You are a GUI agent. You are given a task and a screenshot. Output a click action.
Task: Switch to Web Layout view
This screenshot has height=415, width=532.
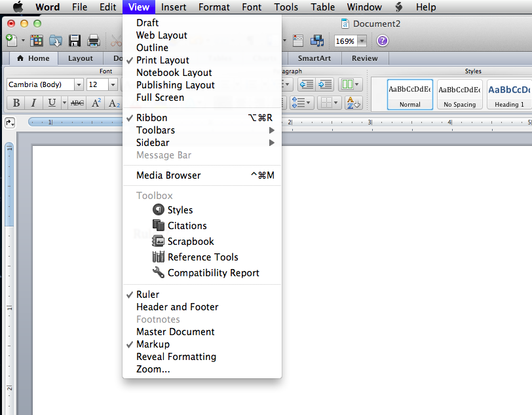point(202,35)
